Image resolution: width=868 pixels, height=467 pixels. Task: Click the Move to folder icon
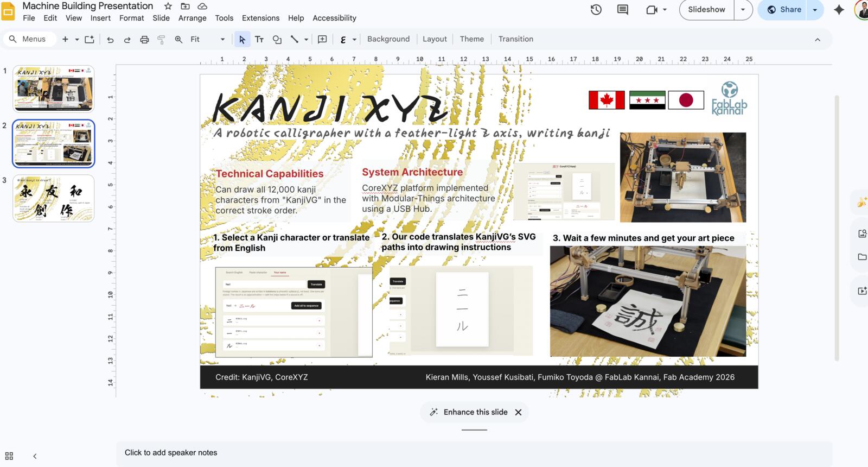click(185, 7)
